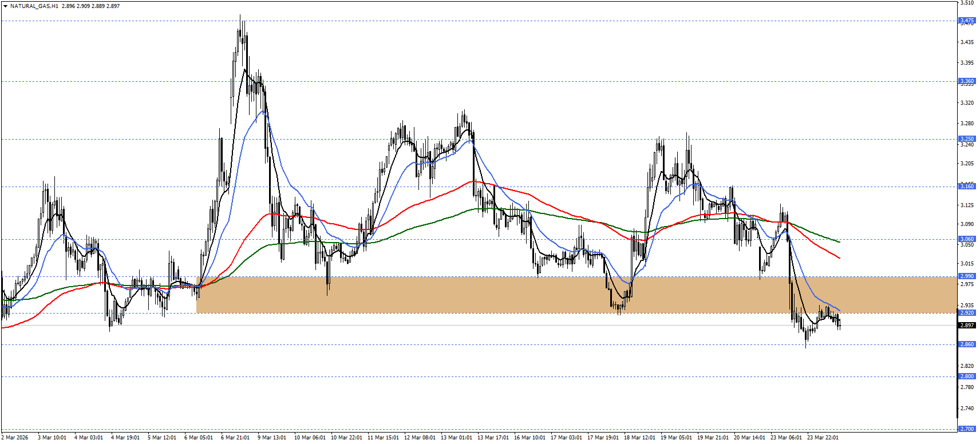
Task: Click the NATURAL_GAS,H1 chart symbol title
Action: [34, 6]
